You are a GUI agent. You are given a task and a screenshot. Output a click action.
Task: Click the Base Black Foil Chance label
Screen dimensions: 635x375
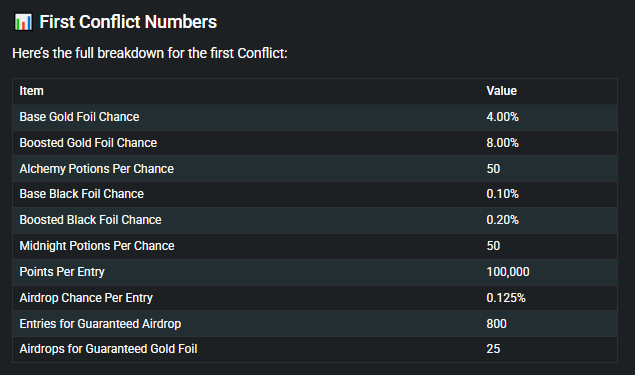coord(82,194)
